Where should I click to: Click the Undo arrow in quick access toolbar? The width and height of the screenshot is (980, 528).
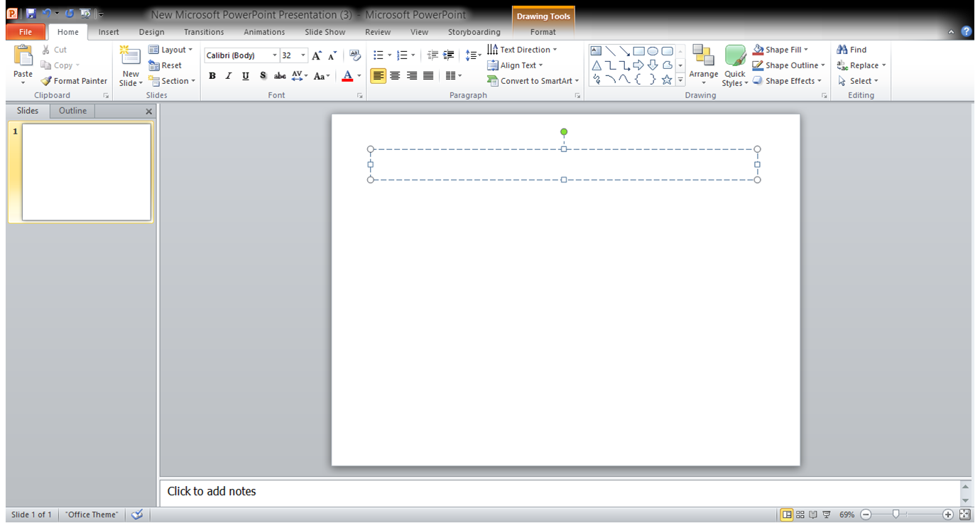(47, 14)
